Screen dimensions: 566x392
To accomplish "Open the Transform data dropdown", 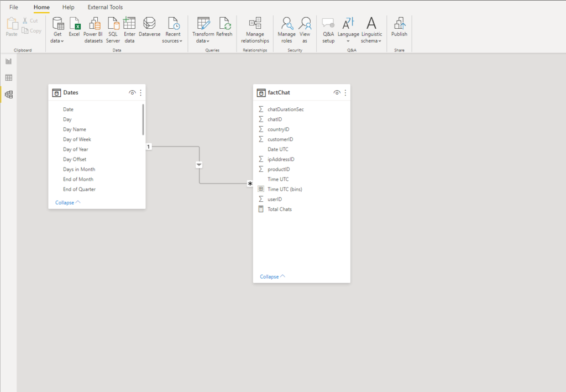I will [203, 38].
